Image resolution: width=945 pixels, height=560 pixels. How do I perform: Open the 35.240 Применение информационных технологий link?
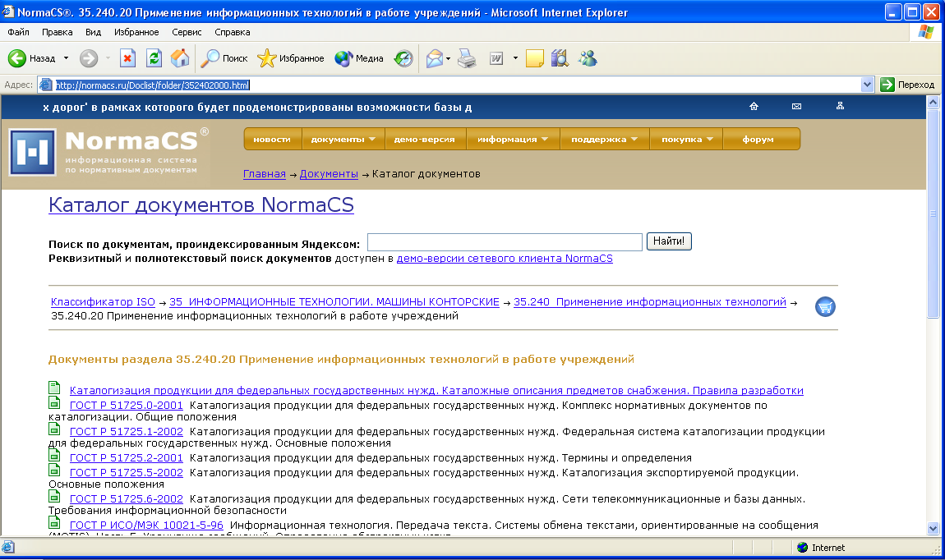[650, 302]
